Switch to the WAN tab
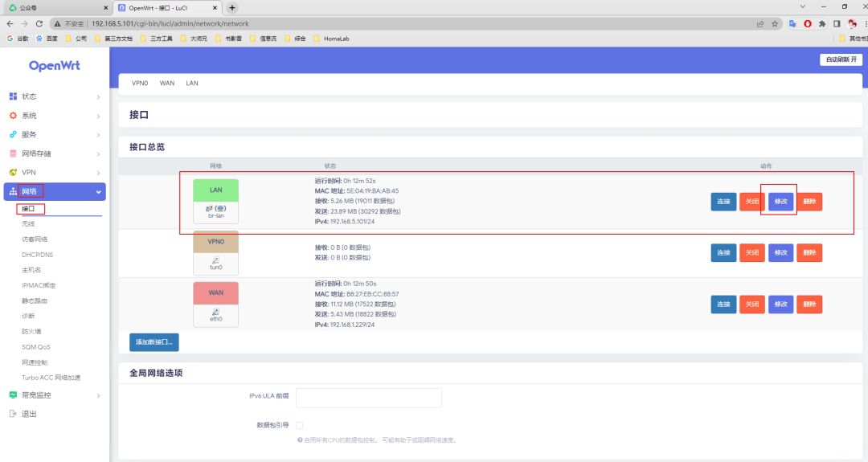 point(167,83)
